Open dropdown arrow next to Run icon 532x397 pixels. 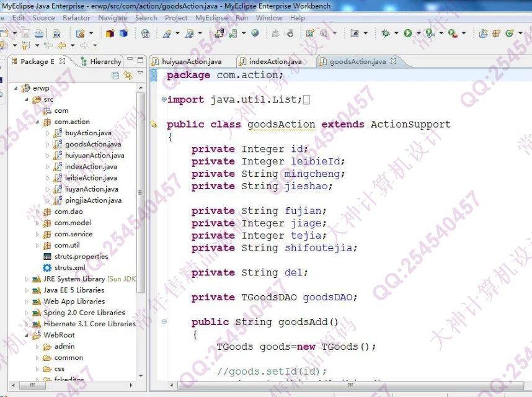pyautogui.click(x=419, y=33)
